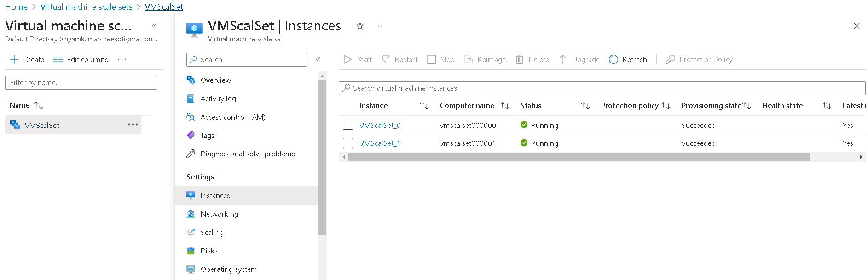Click the Start instance toolbar icon
The width and height of the screenshot is (868, 280).
[347, 59]
